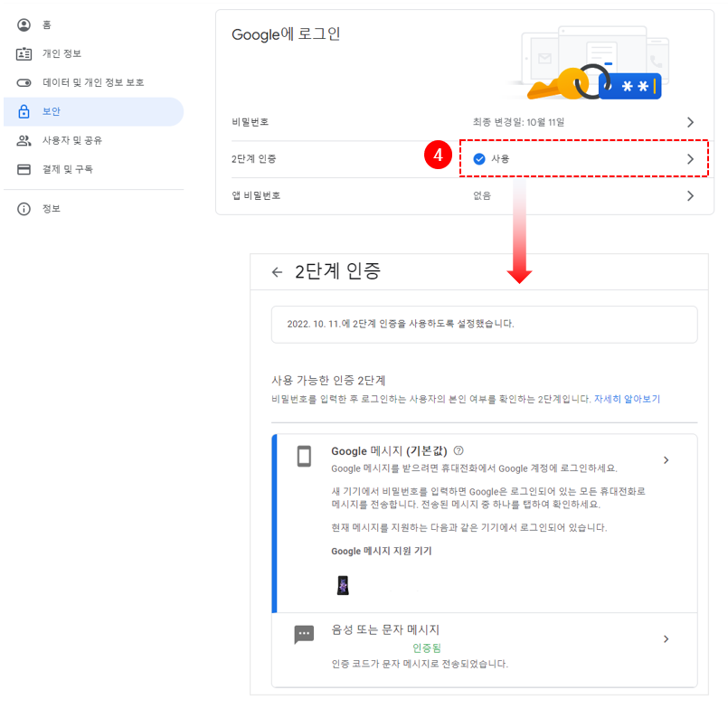The height and width of the screenshot is (709, 728).
Task: Expand the 비밀번호 row chevron
Action: click(690, 122)
